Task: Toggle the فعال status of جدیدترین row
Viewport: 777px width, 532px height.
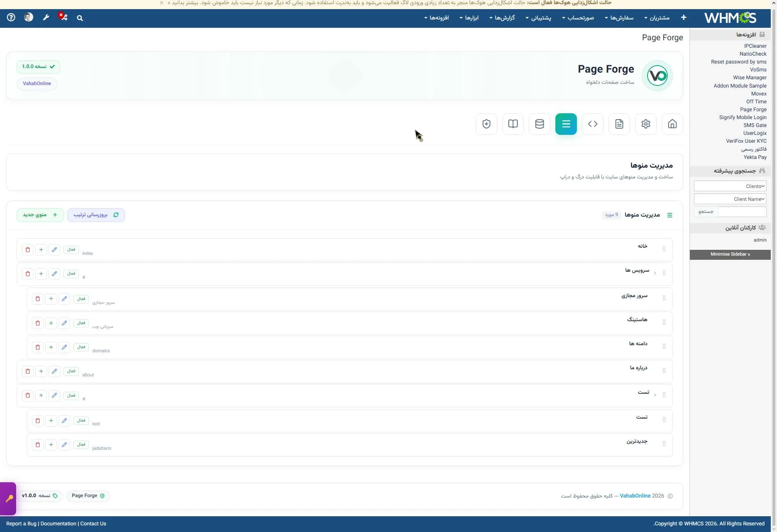Action: (x=81, y=445)
